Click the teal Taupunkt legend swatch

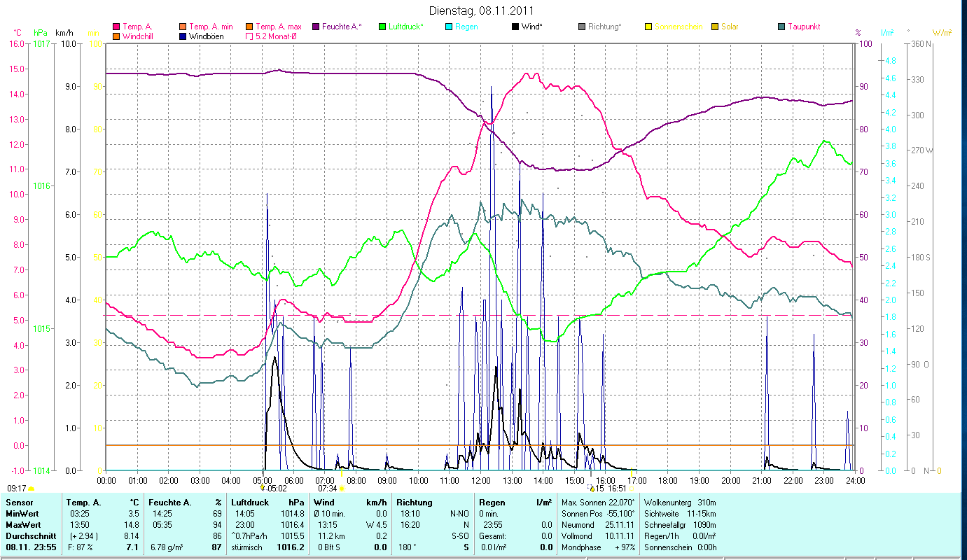[x=781, y=27]
